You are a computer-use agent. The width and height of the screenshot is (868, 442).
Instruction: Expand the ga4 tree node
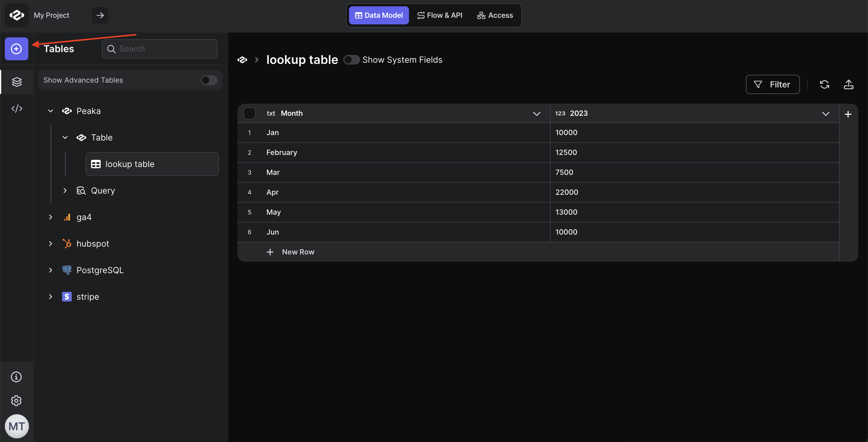pos(51,217)
